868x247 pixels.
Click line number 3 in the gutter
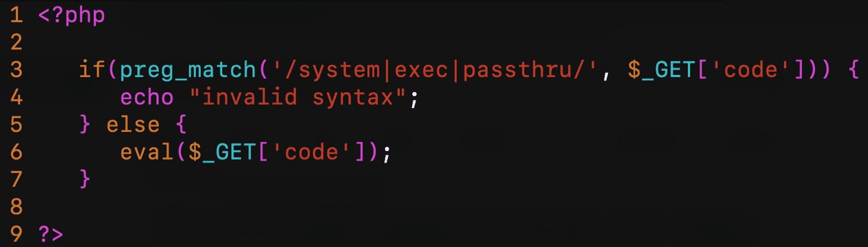16,69
